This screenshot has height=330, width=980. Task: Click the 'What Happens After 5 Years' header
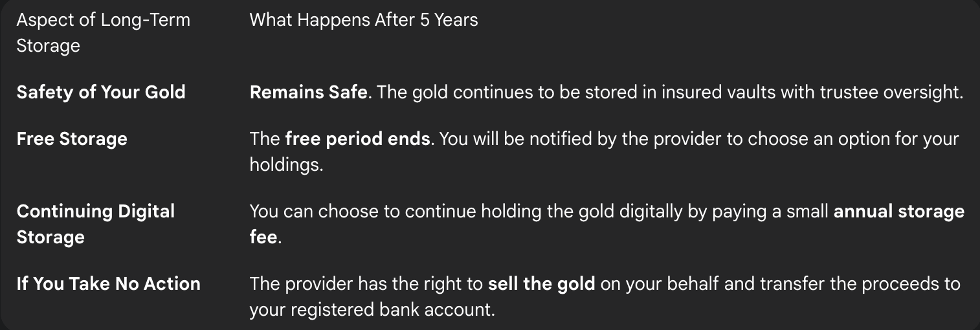pos(364,20)
